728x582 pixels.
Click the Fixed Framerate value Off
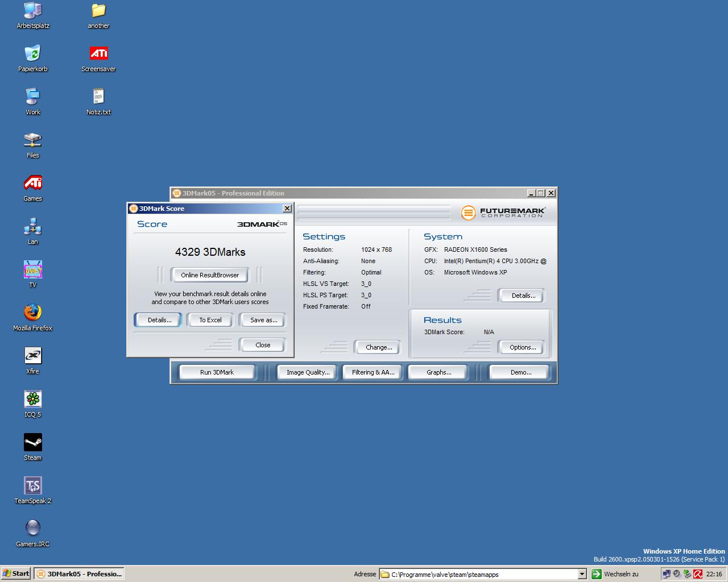tap(366, 306)
